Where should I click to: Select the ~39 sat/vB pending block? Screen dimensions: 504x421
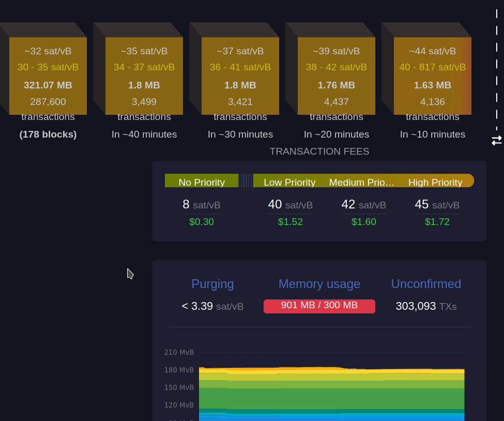336,76
